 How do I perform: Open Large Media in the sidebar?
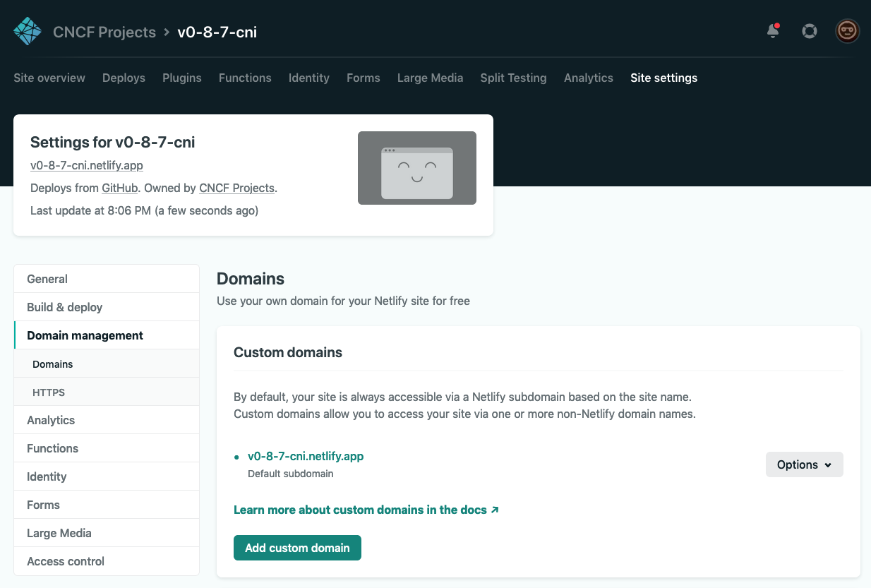107,533
